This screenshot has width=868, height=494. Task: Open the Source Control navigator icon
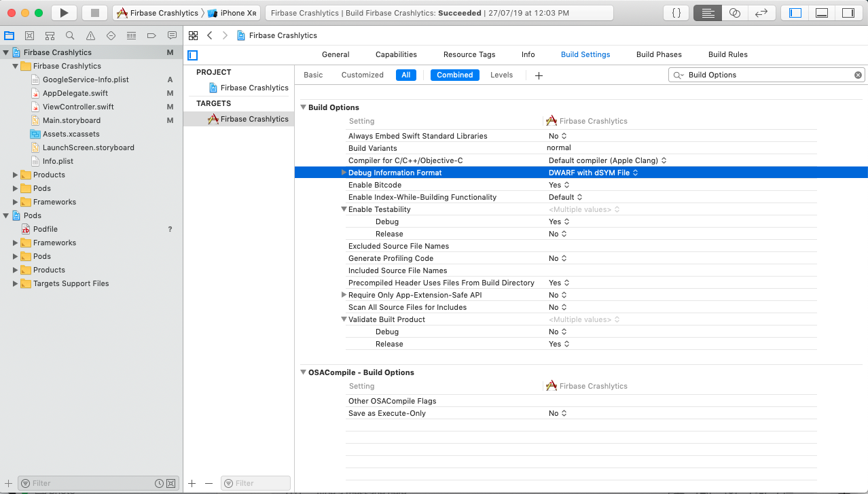(x=29, y=36)
